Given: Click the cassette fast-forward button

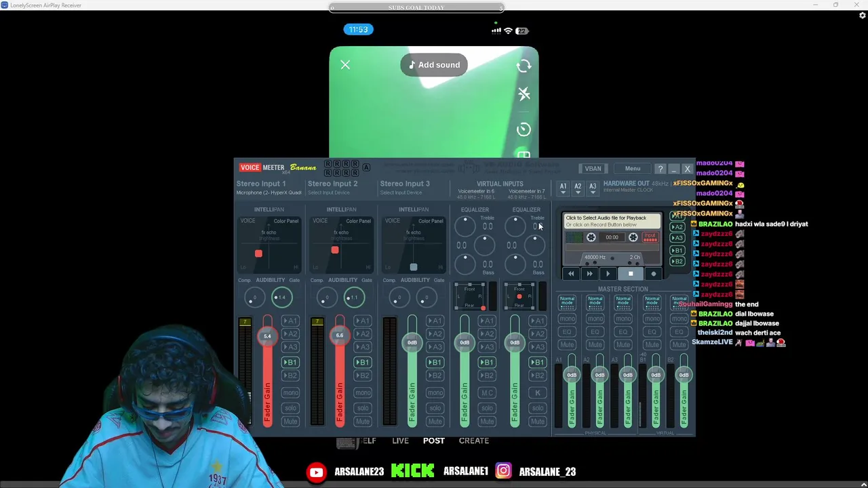Looking at the screenshot, I should click(589, 274).
